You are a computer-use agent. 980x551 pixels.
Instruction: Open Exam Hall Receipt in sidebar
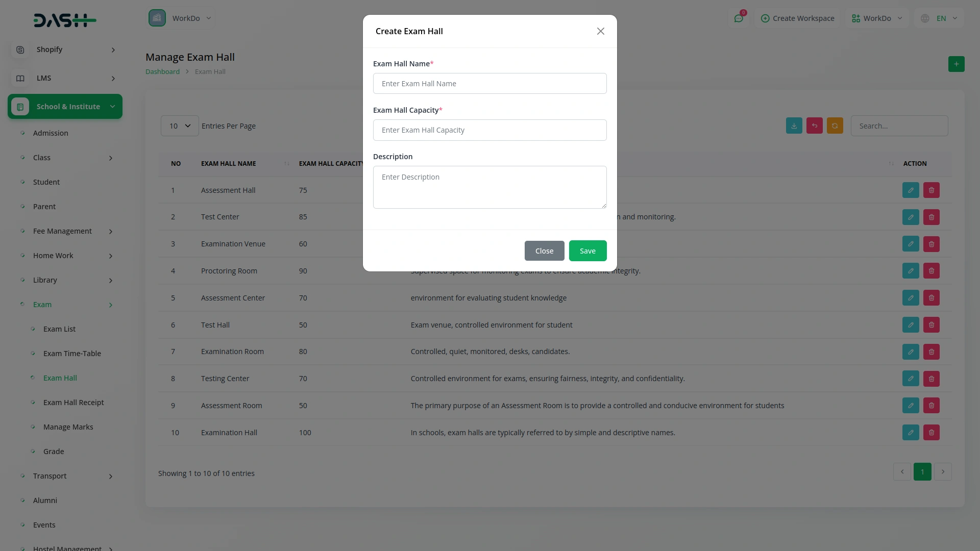pyautogui.click(x=73, y=403)
